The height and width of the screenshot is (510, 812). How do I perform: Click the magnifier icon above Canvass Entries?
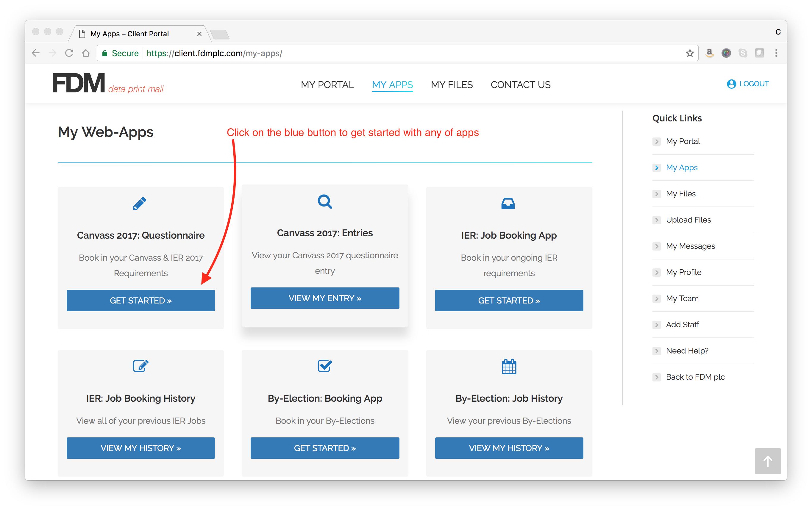click(x=325, y=201)
